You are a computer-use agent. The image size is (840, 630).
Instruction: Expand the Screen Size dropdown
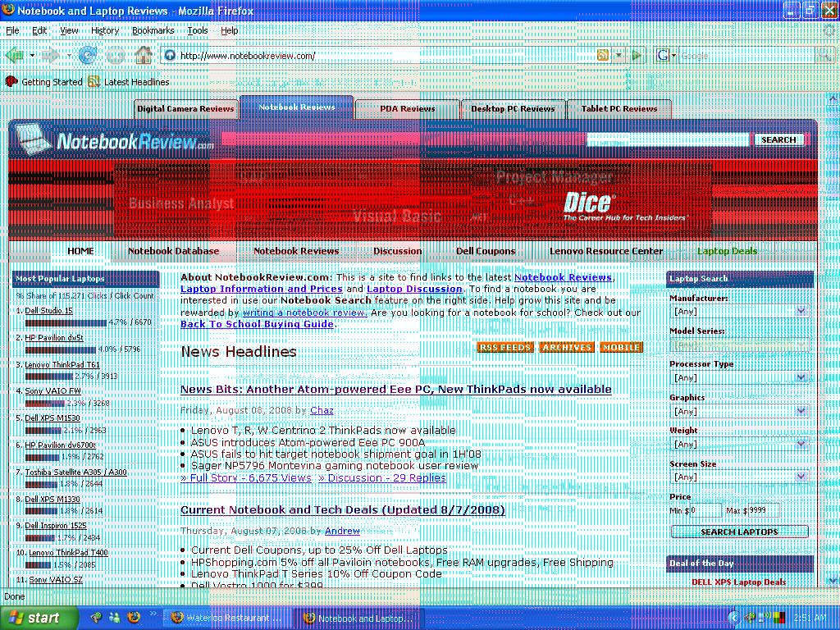(x=739, y=477)
